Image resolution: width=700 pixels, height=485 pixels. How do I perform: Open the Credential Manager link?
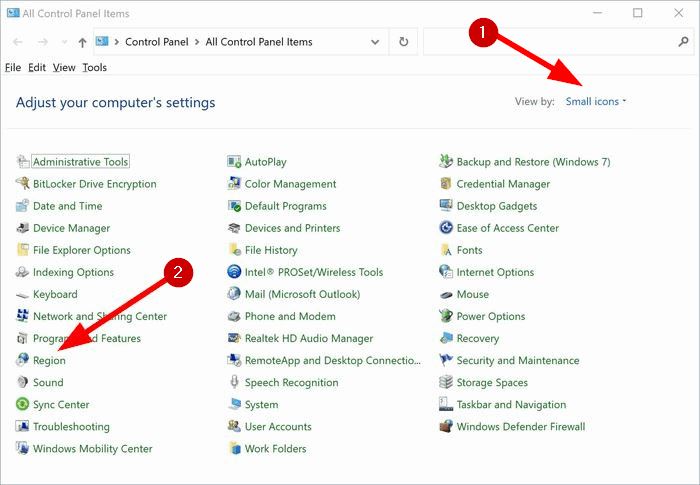(503, 184)
